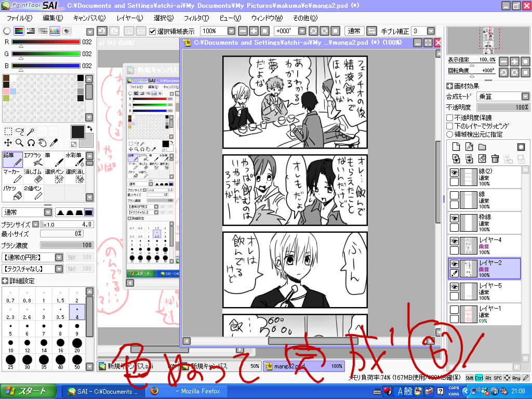The image size is (532, 399).
Task: Select the レイヤー5 layer row
Action: tap(485, 291)
